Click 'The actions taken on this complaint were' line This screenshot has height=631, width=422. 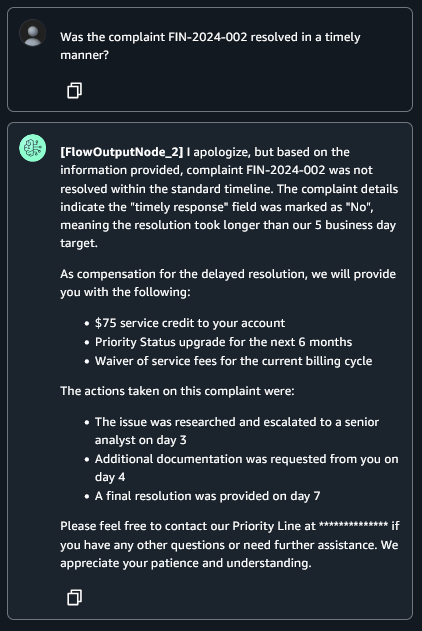[x=177, y=391]
